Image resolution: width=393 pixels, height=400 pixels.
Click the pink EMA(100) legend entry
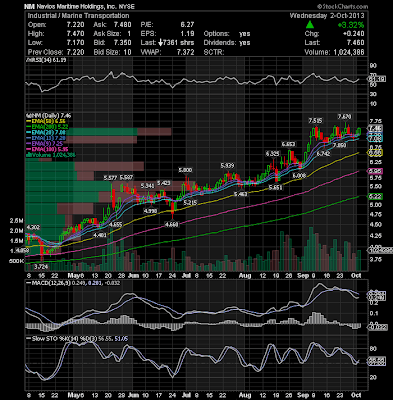coord(48,149)
